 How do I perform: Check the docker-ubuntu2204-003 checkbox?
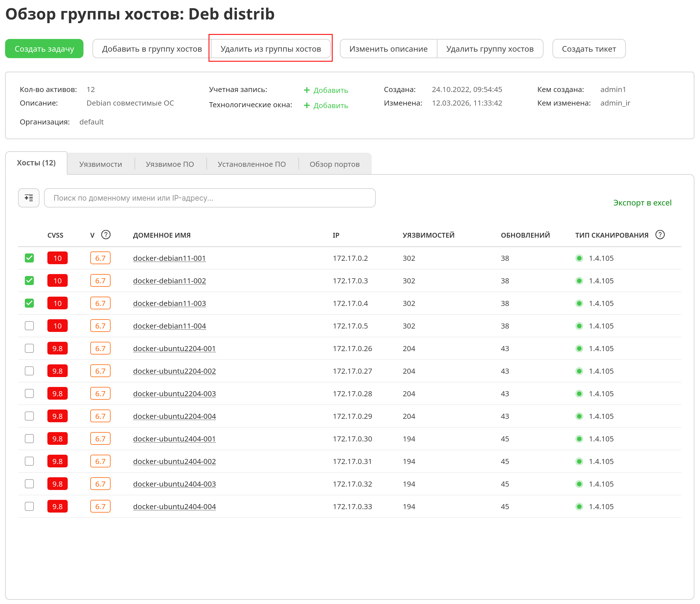pos(29,394)
